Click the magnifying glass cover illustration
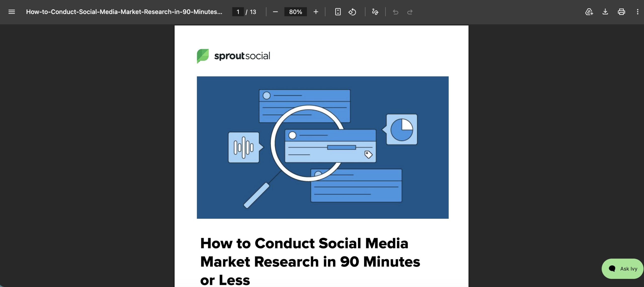The image size is (644, 287). (323, 148)
